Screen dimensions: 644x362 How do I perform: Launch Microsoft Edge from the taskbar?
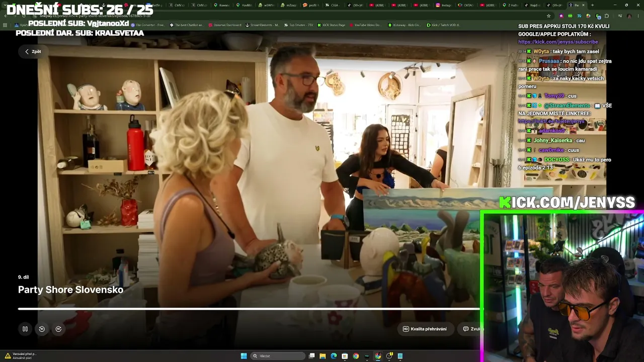(x=334, y=356)
